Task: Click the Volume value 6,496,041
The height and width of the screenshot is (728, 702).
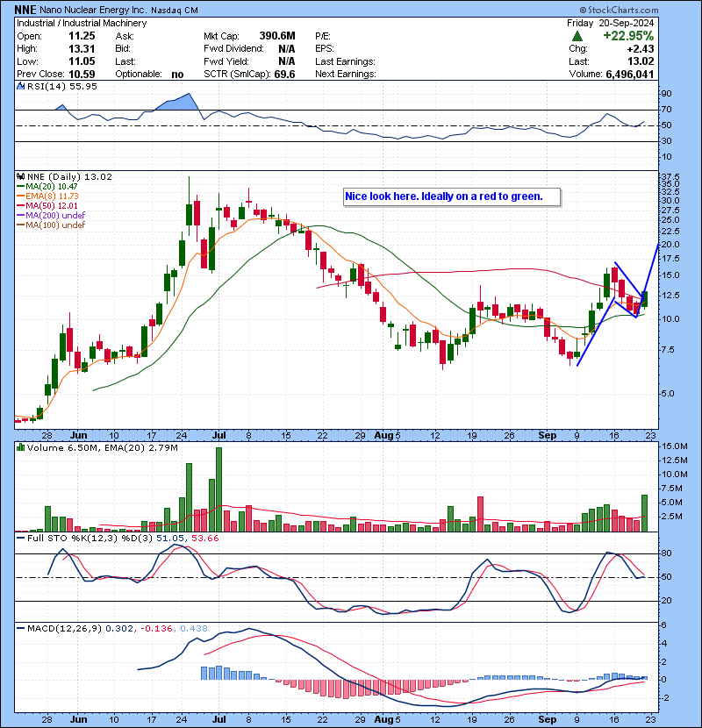Action: pyautogui.click(x=629, y=75)
